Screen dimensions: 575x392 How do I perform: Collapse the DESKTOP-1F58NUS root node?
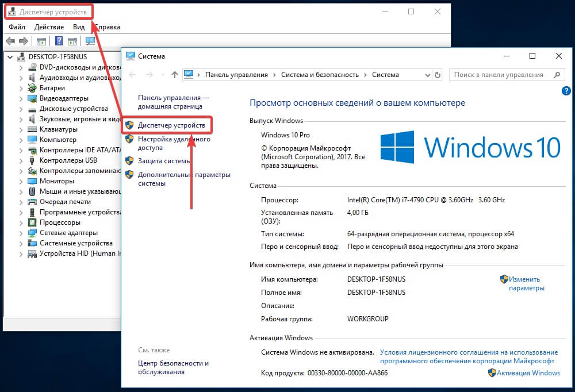point(10,57)
